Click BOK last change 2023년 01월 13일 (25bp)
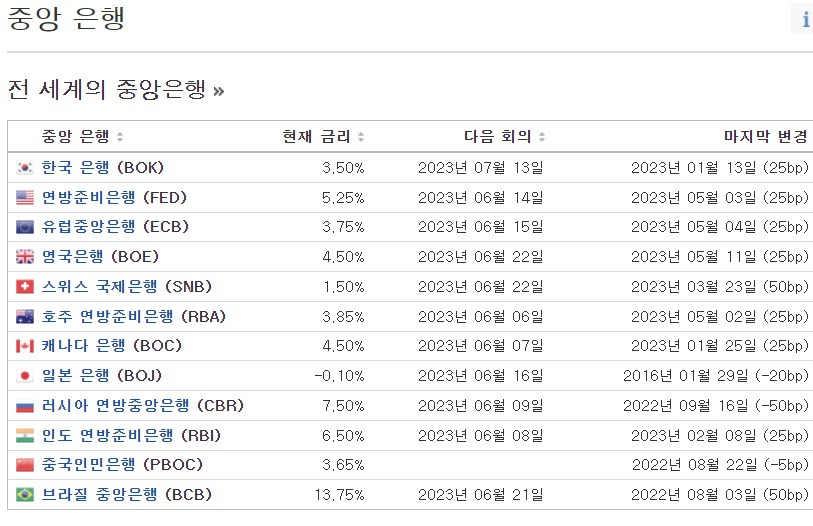Viewport: 813px width, 526px height. click(x=720, y=168)
